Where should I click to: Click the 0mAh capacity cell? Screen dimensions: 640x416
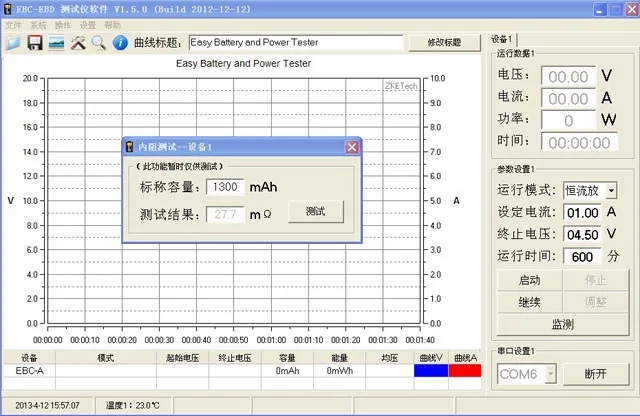pyautogui.click(x=287, y=371)
